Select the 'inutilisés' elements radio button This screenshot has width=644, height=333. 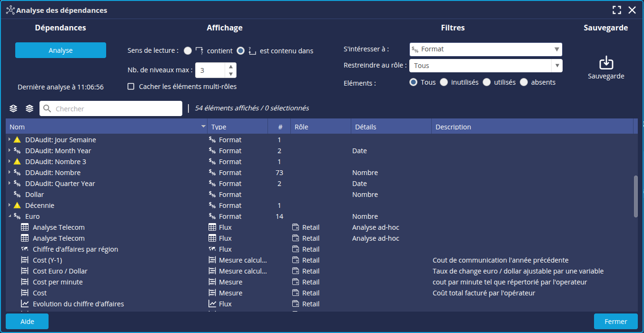click(x=444, y=82)
